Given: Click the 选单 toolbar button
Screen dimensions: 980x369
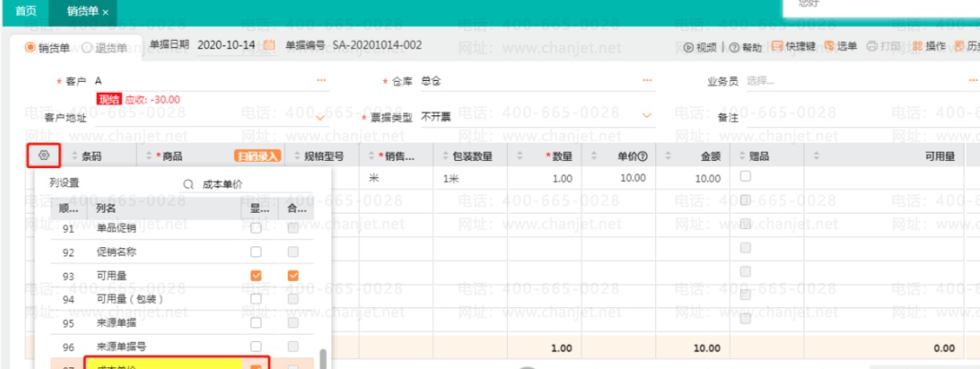Looking at the screenshot, I should click(841, 46).
